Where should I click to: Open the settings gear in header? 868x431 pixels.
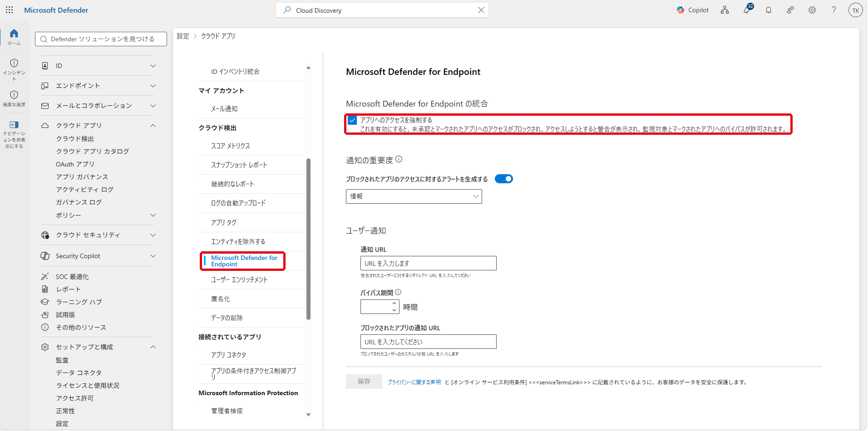click(x=812, y=10)
